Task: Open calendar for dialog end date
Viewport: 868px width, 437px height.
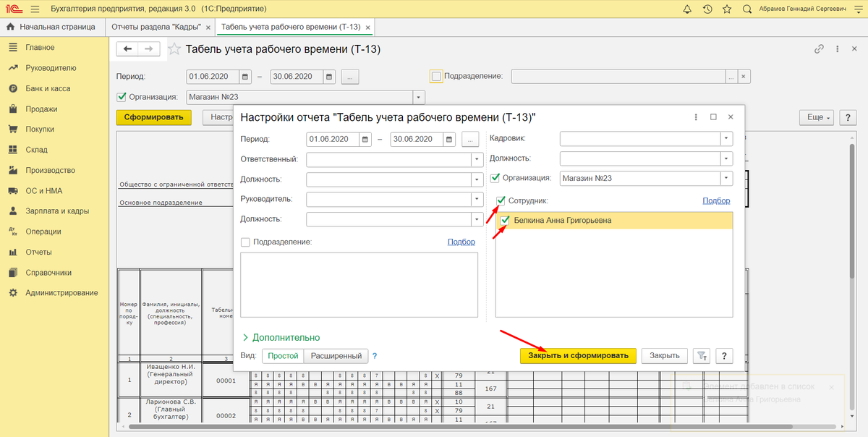Action: 450,139
